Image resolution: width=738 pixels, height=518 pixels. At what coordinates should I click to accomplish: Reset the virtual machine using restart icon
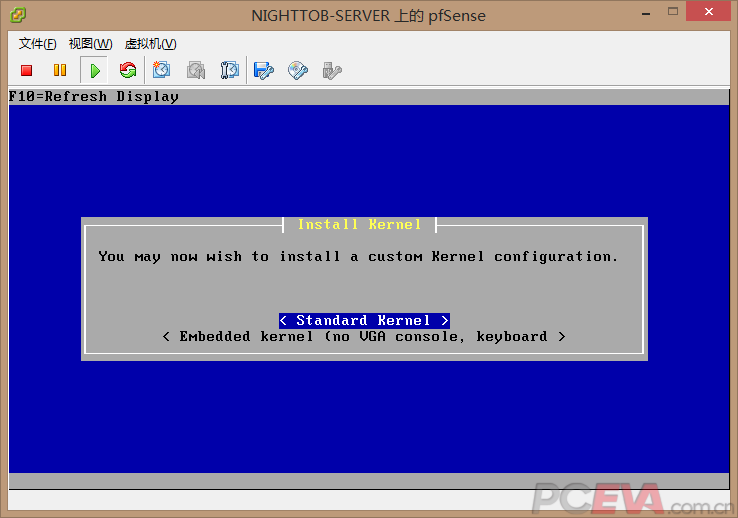(127, 70)
